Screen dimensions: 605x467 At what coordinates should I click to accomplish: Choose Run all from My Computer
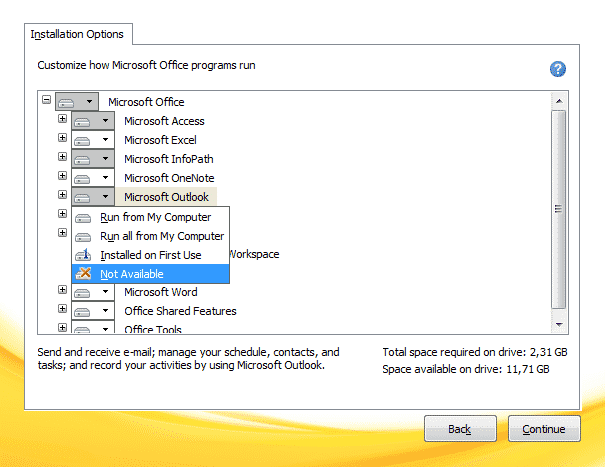click(x=150, y=236)
